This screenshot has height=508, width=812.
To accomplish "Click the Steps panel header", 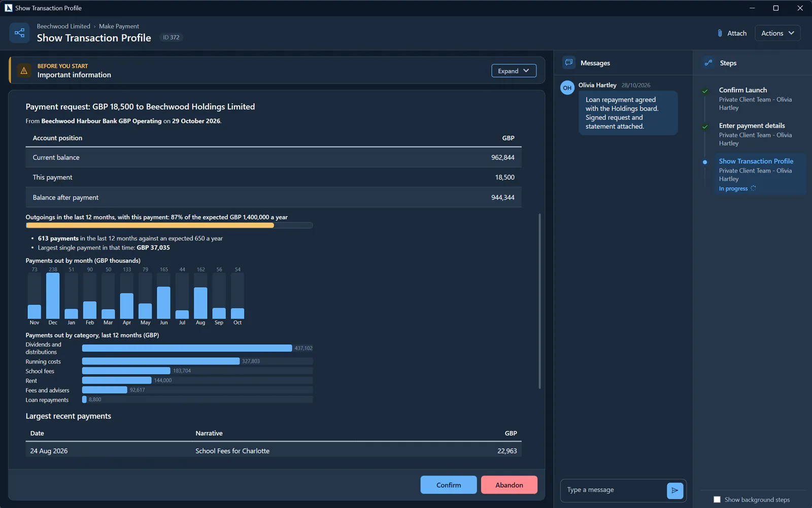I will pyautogui.click(x=753, y=63).
